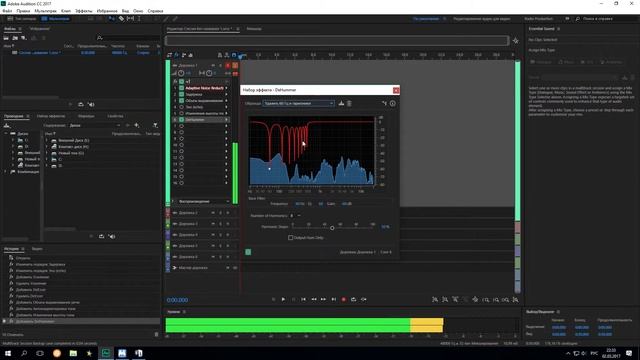Click the search help field at top right
This screenshot has height=360, width=640.
(x=605, y=19)
